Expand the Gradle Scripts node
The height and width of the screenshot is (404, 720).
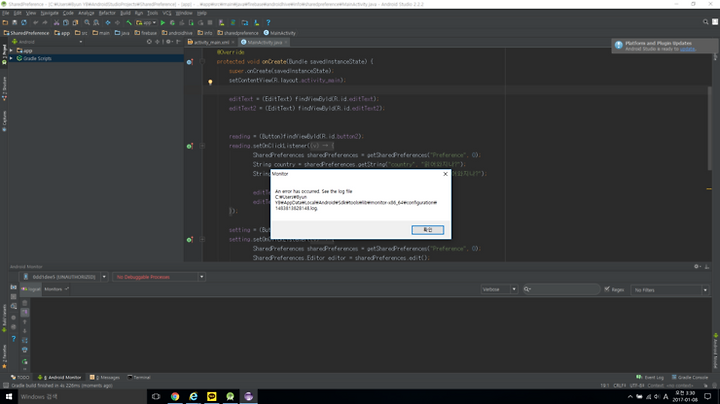11,58
